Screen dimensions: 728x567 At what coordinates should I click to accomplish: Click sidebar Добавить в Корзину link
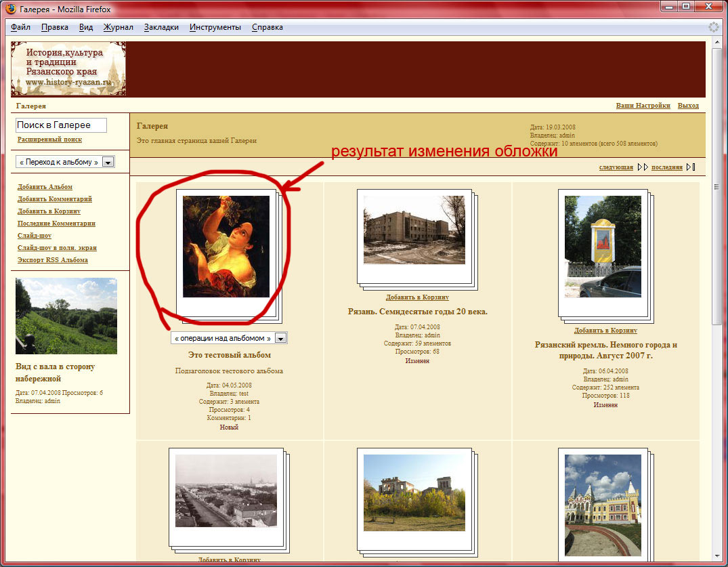pos(49,211)
